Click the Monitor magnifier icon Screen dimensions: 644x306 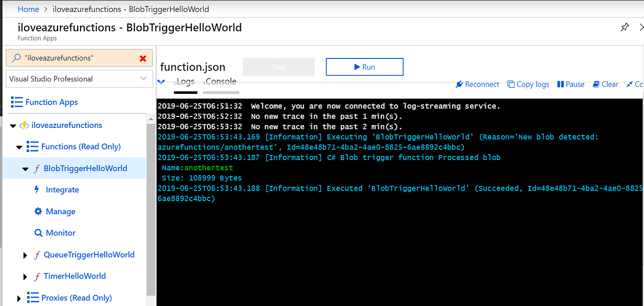pos(38,233)
